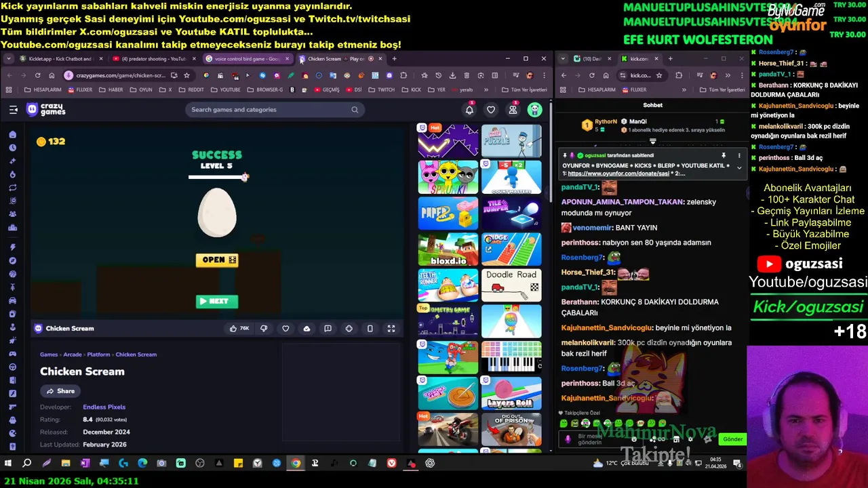Unpin the pinned chat message with the pin icon

[724, 156]
